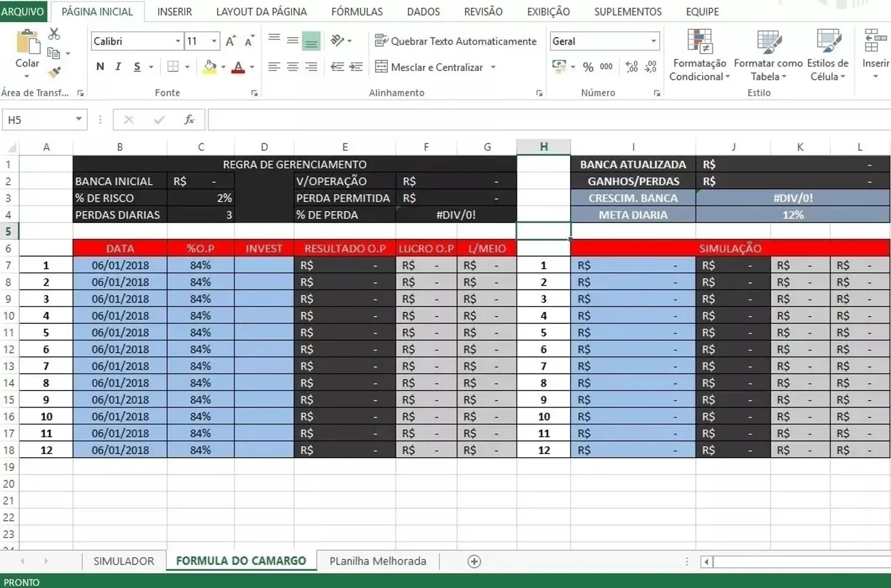Click the Cut scissors icon

coord(54,34)
